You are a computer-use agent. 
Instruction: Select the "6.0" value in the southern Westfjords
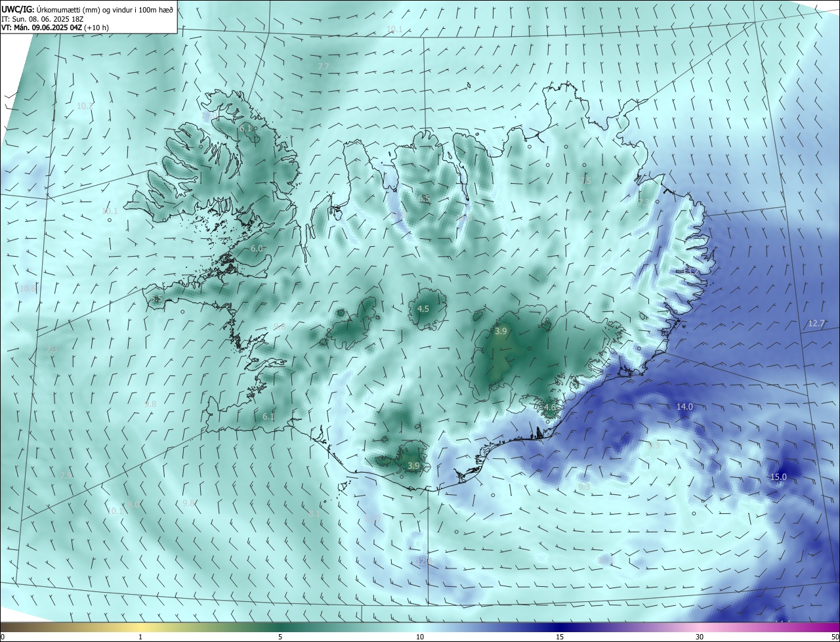pyautogui.click(x=257, y=249)
